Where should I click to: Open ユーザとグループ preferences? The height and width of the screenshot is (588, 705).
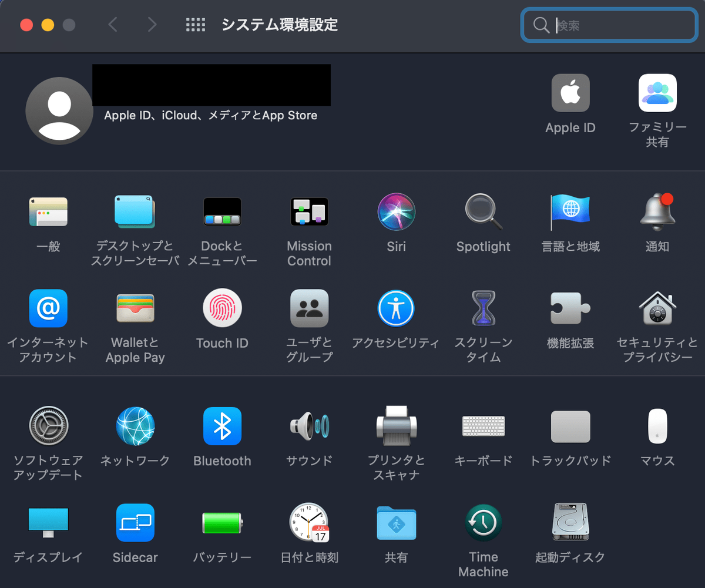(309, 308)
